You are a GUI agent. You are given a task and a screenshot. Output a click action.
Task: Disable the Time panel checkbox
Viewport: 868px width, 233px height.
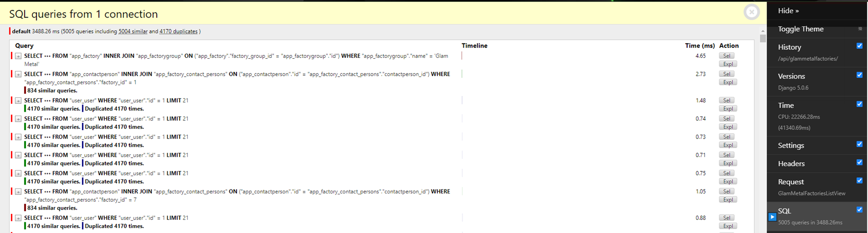[x=859, y=104]
